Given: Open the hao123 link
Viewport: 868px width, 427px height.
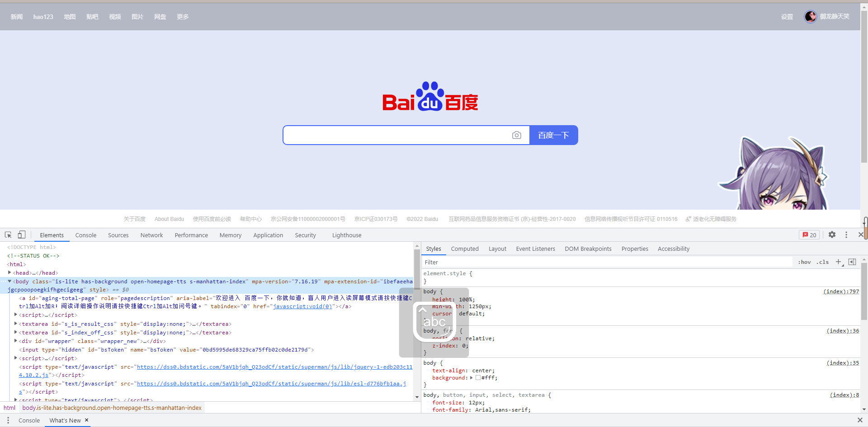Looking at the screenshot, I should [x=43, y=17].
